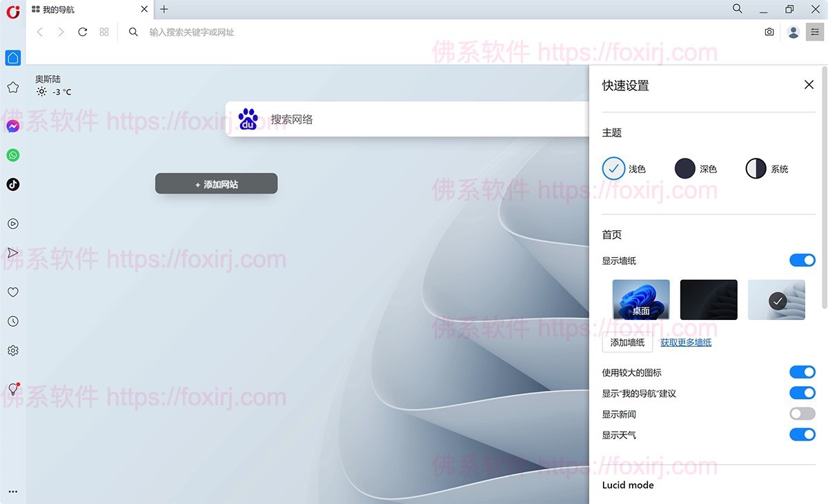Click the profile avatar in the toolbar
The image size is (828, 504).
pos(793,32)
